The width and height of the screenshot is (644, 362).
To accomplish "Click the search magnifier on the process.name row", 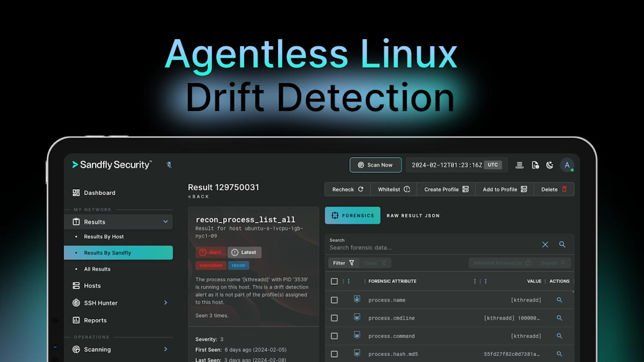I will point(559,300).
